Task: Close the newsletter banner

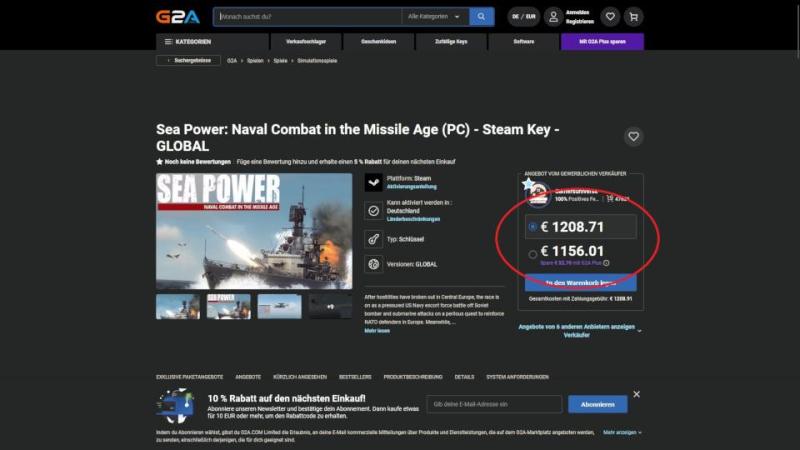Action: 636,394
